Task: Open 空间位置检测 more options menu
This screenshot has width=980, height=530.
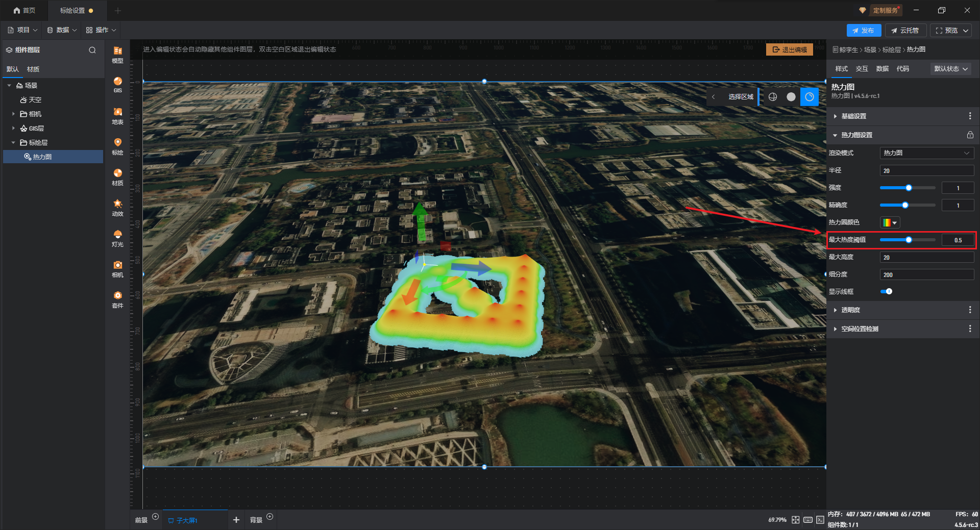Action: coord(970,329)
